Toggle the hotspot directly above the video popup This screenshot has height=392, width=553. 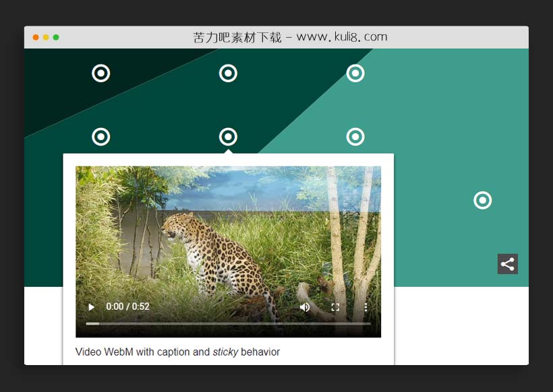pyautogui.click(x=228, y=137)
